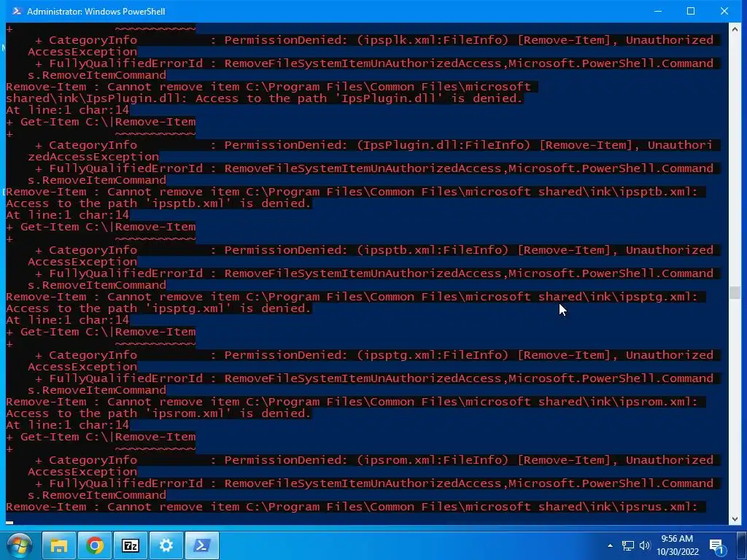Screen dimensions: 747x560
Task: Click the scrollbar down arrow
Action: [x=734, y=519]
